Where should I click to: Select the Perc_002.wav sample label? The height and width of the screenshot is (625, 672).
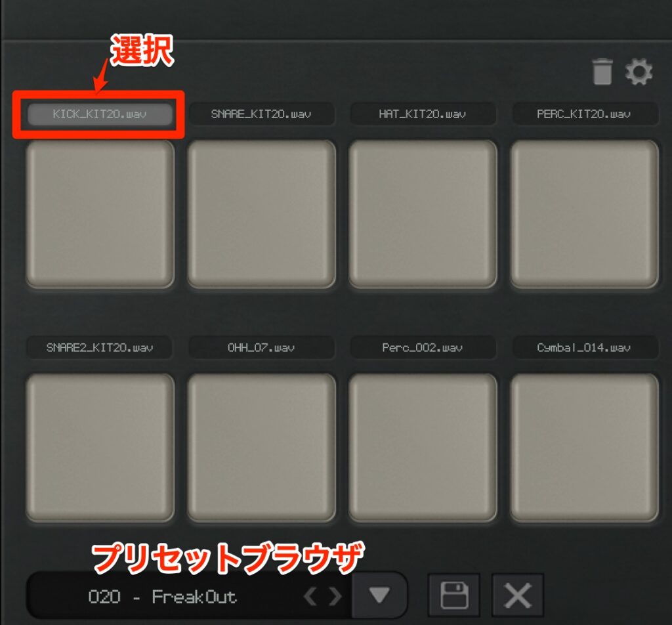[423, 348]
